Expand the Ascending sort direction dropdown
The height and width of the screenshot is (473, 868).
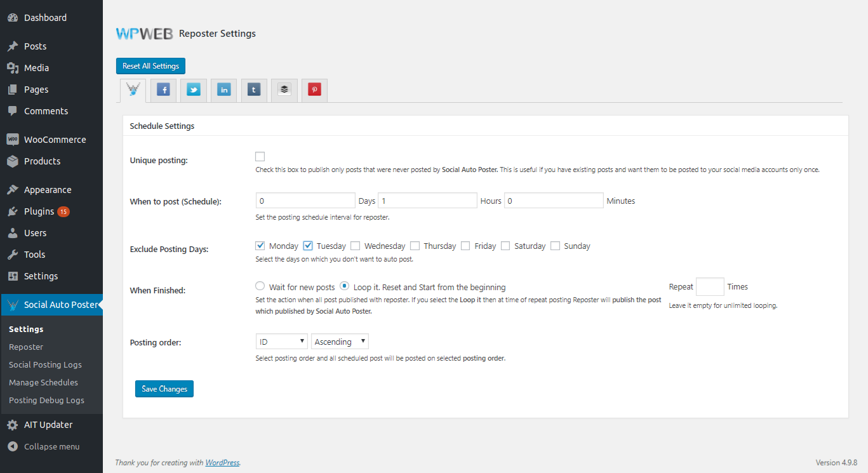340,342
